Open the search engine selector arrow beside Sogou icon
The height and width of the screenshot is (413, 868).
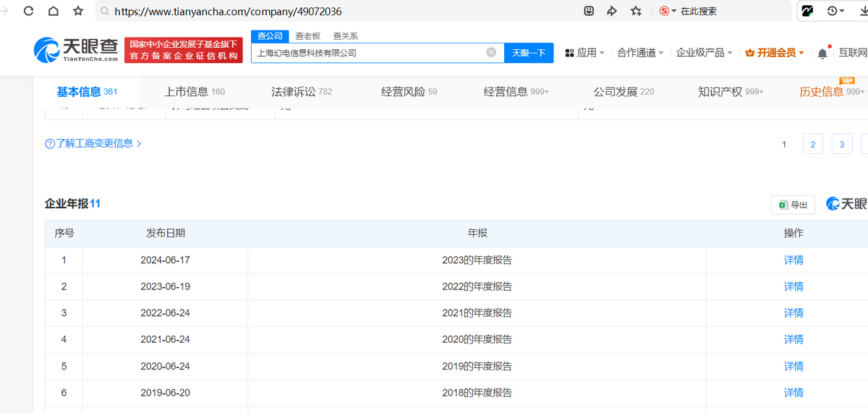tap(674, 12)
